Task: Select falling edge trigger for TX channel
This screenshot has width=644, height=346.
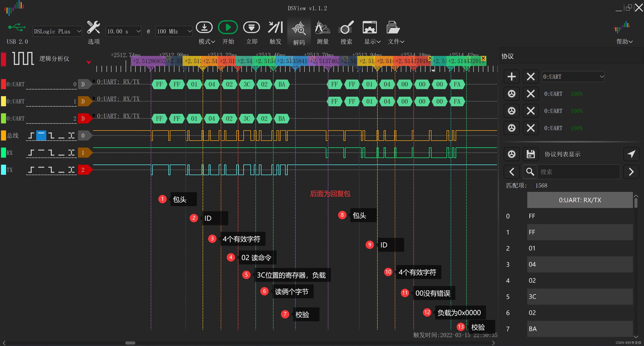Action: pos(51,170)
